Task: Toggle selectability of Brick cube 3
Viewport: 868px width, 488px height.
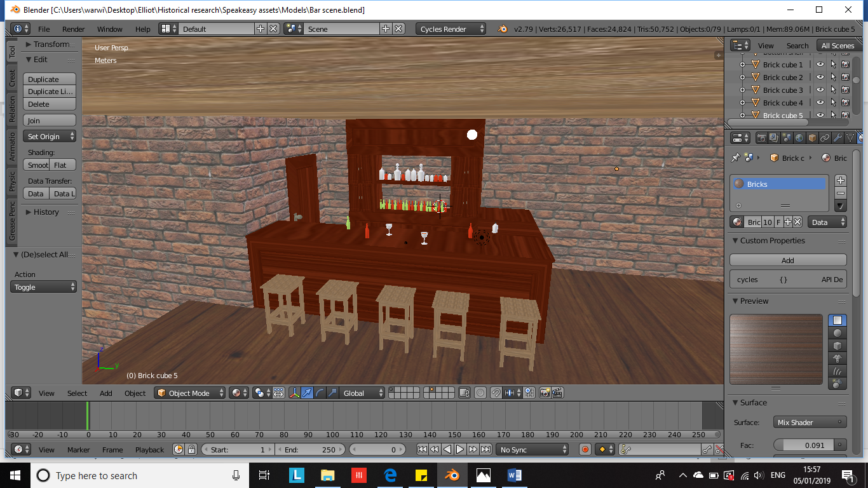Action: (833, 90)
